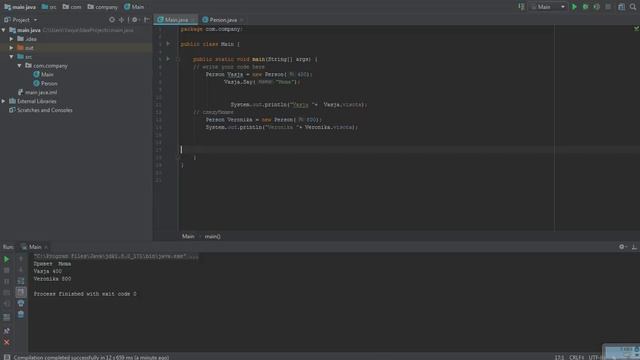
Task: Click the green inspection checkmark in editor corner
Action: click(636, 29)
